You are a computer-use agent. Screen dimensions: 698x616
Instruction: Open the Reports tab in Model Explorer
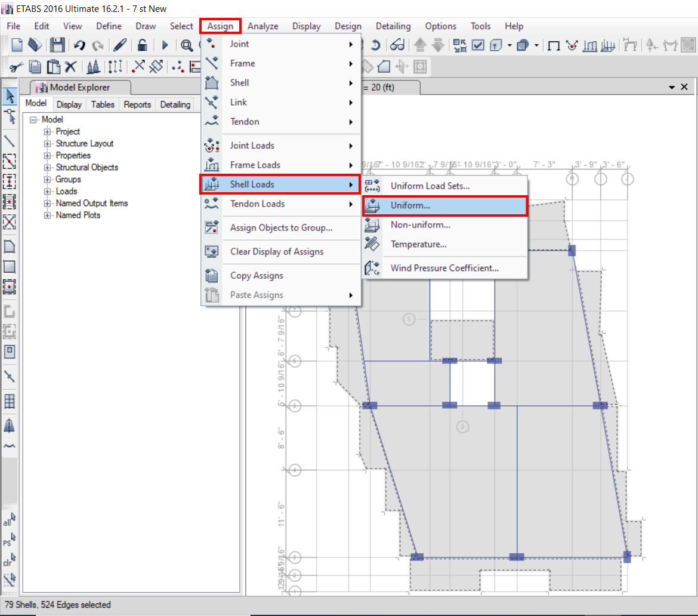(x=137, y=104)
